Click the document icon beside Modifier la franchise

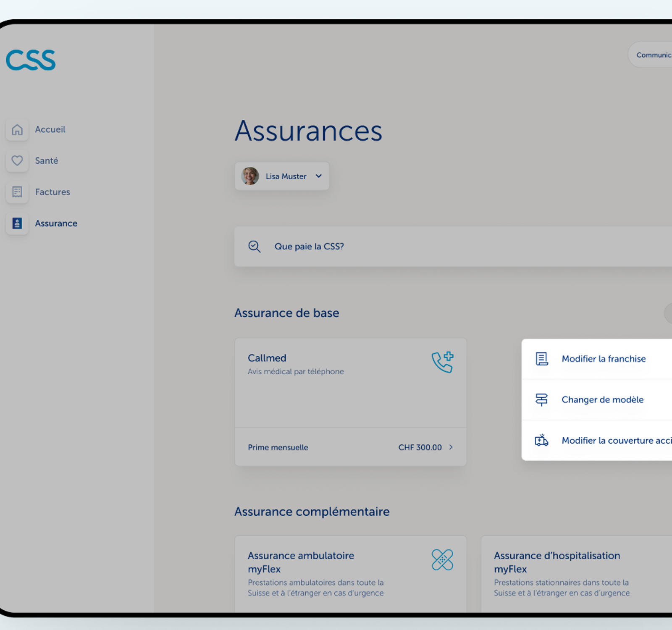pos(542,359)
